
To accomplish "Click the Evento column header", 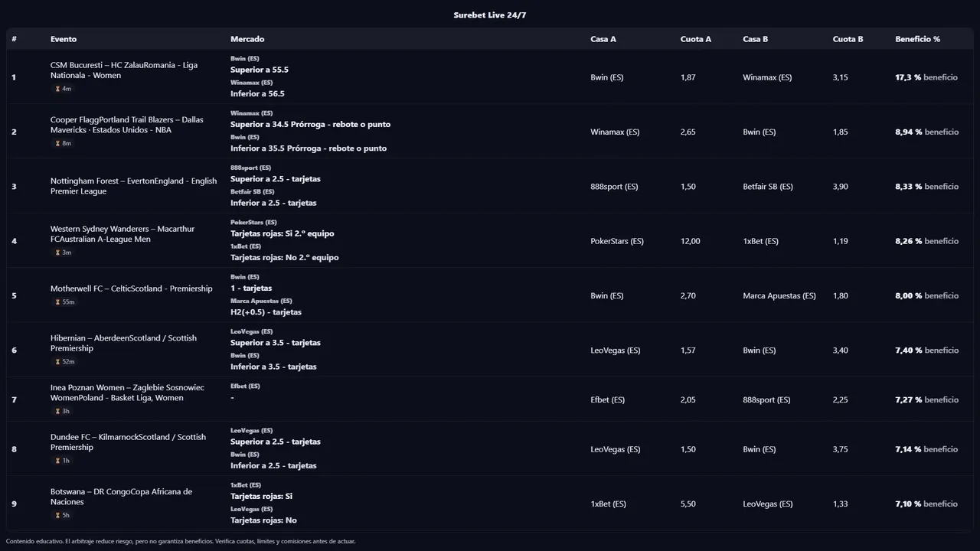I will pos(64,39).
